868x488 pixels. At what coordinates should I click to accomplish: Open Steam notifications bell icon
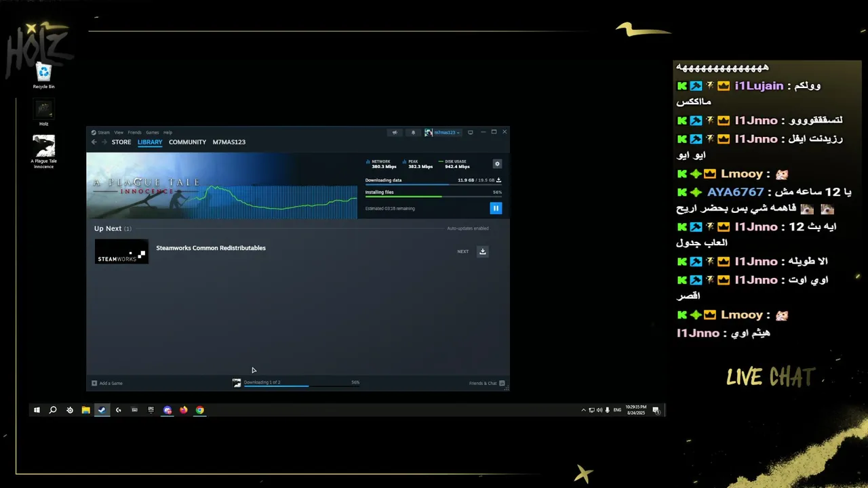pos(413,133)
